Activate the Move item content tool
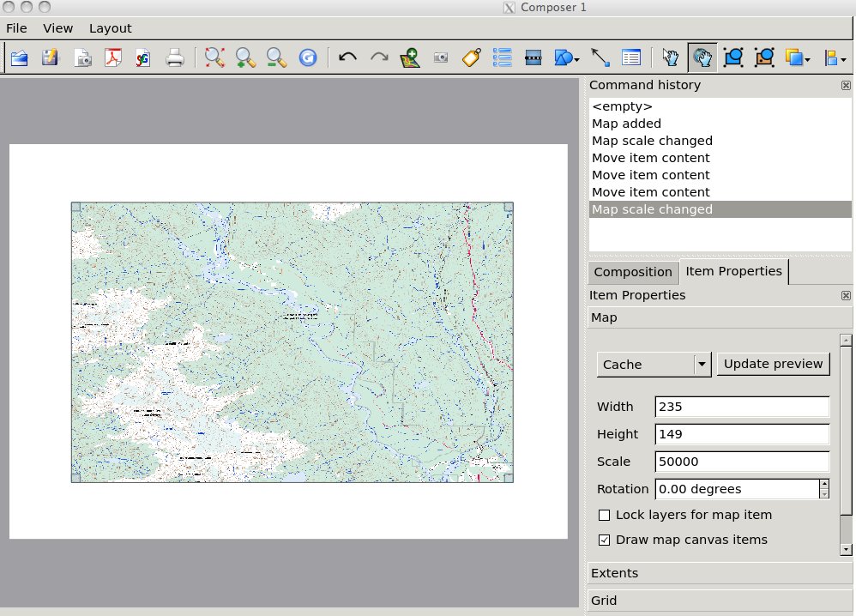Viewport: 856px width, 616px height. (x=702, y=57)
